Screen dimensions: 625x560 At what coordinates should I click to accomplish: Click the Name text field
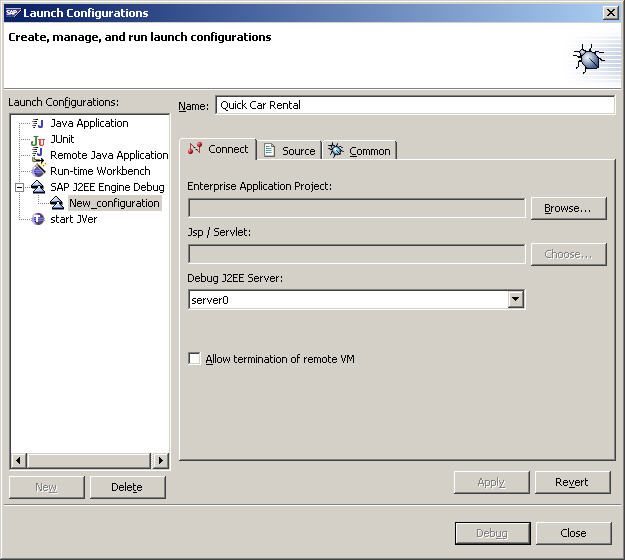(414, 105)
